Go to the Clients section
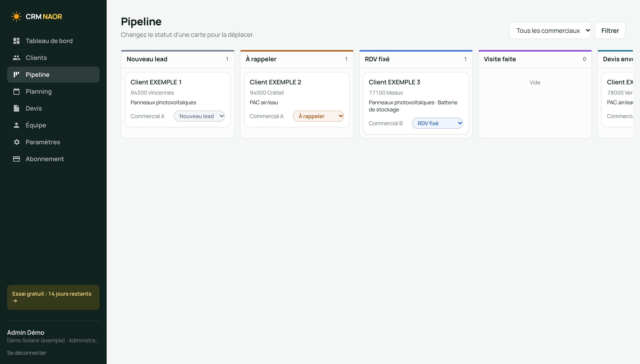 coord(53,58)
